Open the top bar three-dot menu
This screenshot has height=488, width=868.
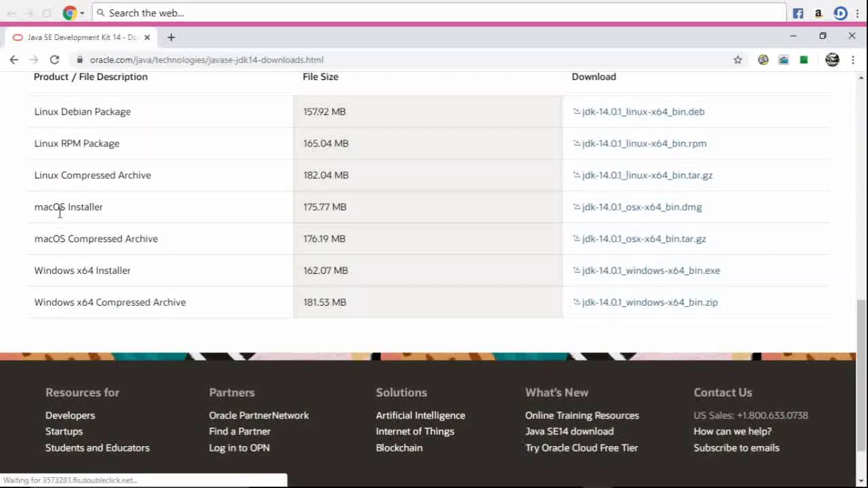[x=857, y=13]
